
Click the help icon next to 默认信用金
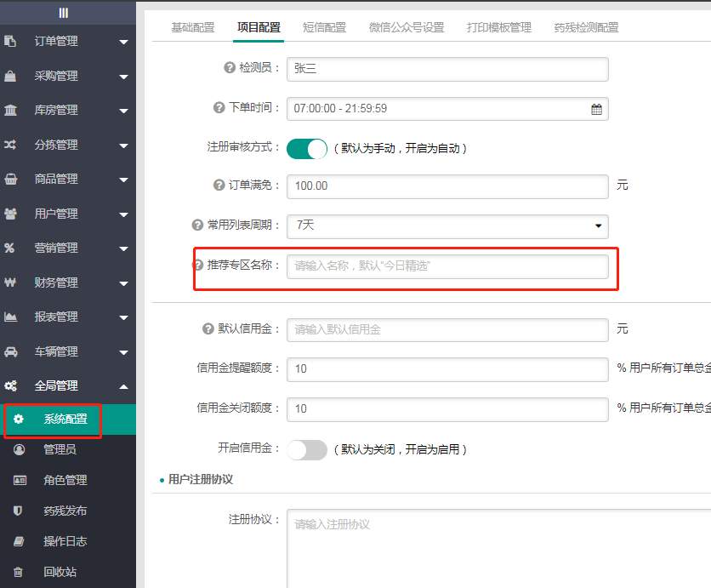point(208,329)
